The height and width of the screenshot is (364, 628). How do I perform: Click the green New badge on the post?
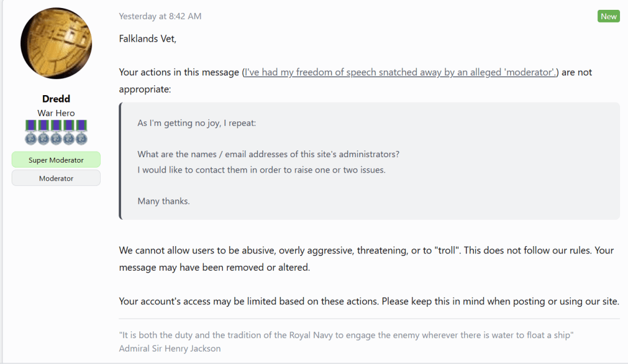click(608, 17)
